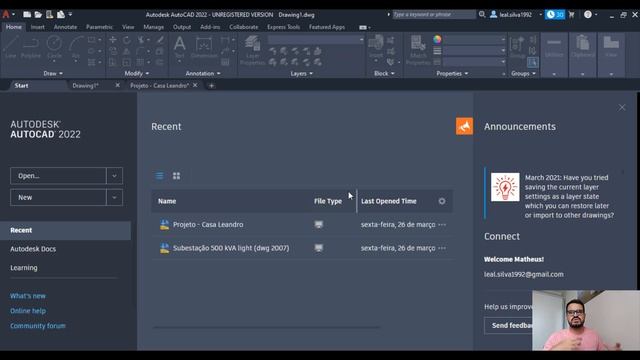Open the Community forum link

point(38,326)
